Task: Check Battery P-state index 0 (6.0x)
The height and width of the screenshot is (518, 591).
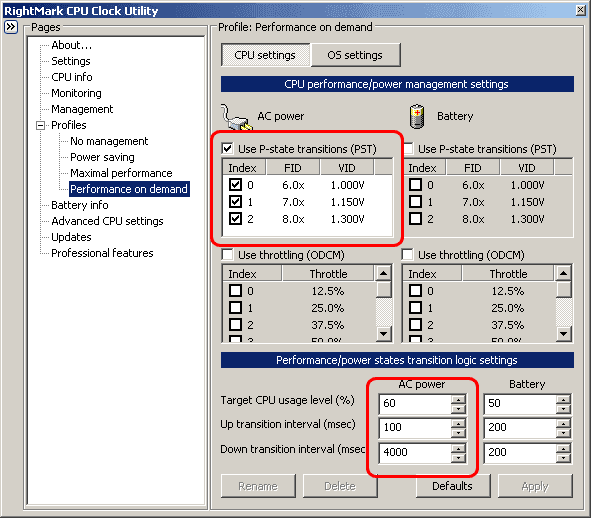Action: [x=415, y=185]
